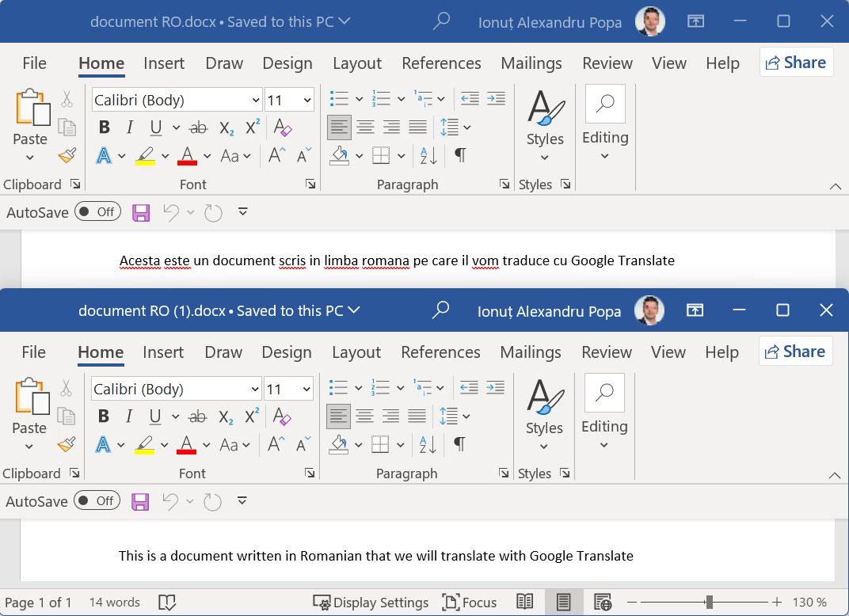Apply yellow Text Highlight Color

[146, 156]
